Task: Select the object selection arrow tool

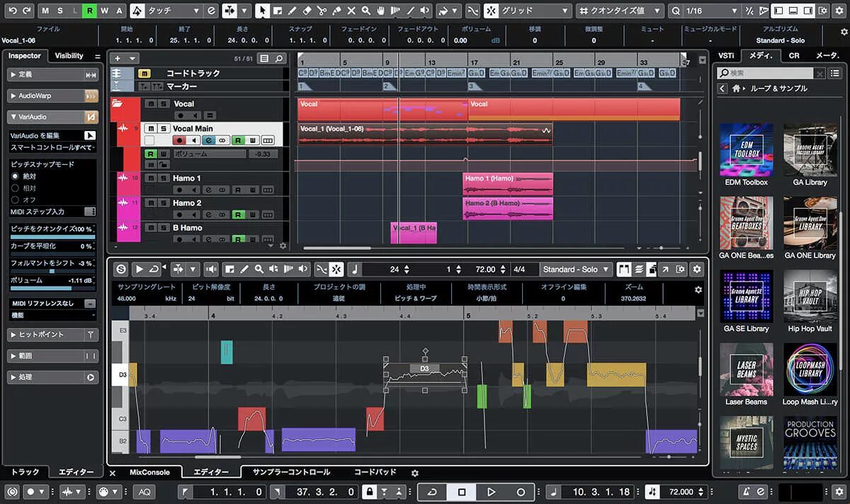Action: (262, 11)
